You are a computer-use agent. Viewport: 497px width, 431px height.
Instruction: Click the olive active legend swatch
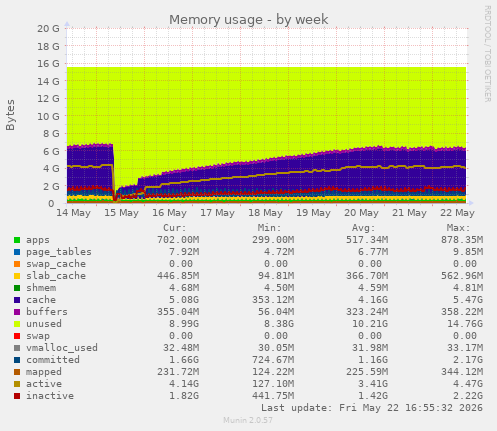(17, 384)
